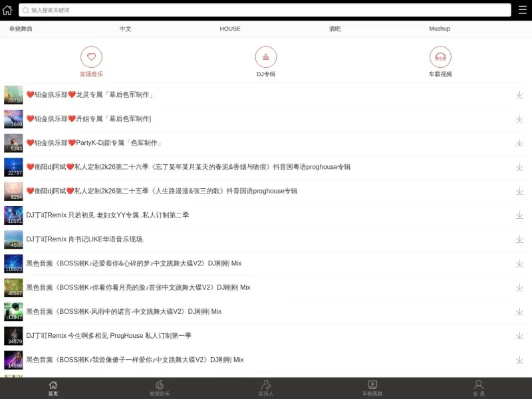This screenshot has width=532, height=399.
Task: Select the 串烧舞曲 category tab
Action: pos(21,29)
